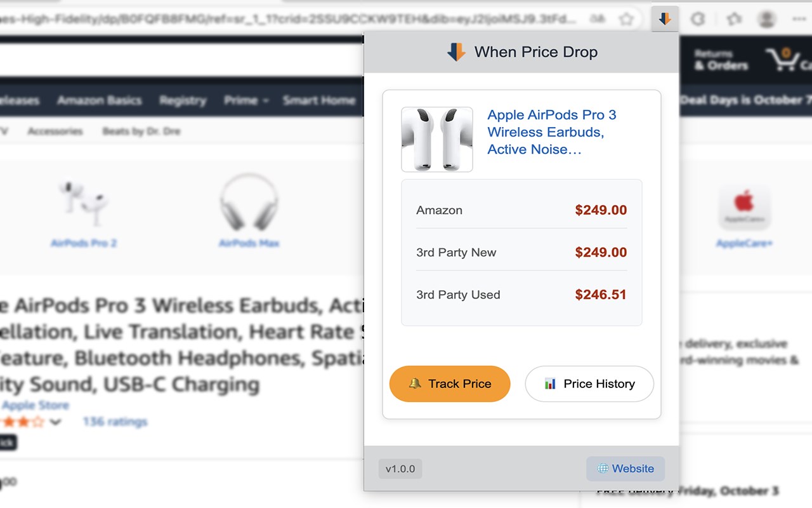This screenshot has width=812, height=508.
Task: Open the Apple AirPods Pro 3 product link
Action: 551,132
